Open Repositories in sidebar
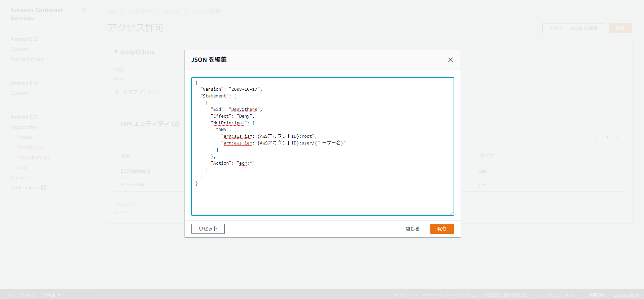The image size is (644, 299). tap(23, 127)
